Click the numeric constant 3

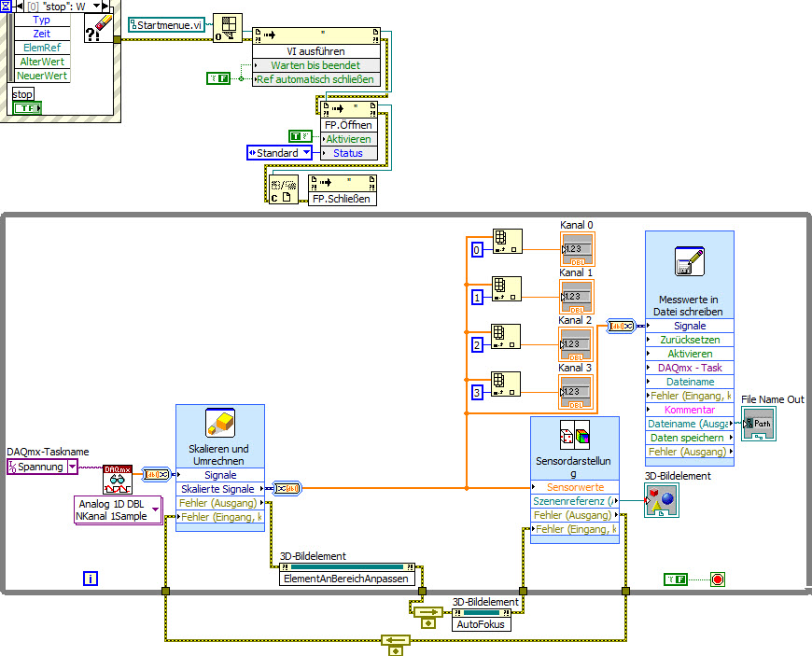[x=478, y=393]
